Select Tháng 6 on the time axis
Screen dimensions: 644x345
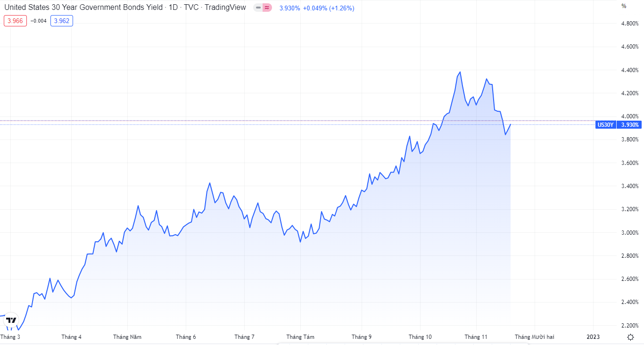(186, 337)
